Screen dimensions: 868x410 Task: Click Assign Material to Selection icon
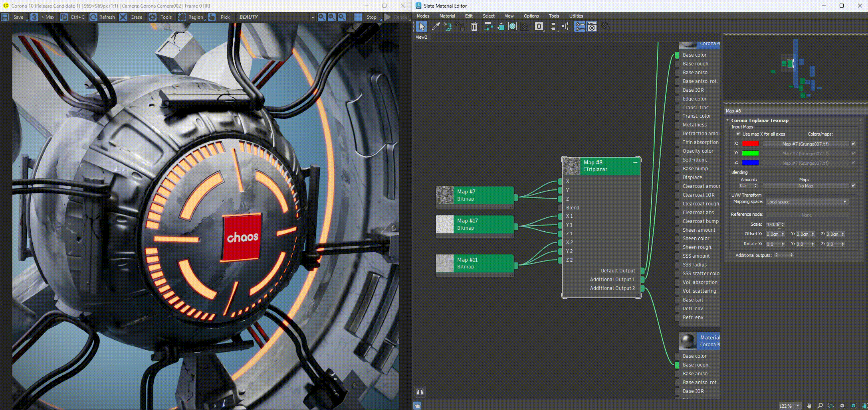(460, 27)
